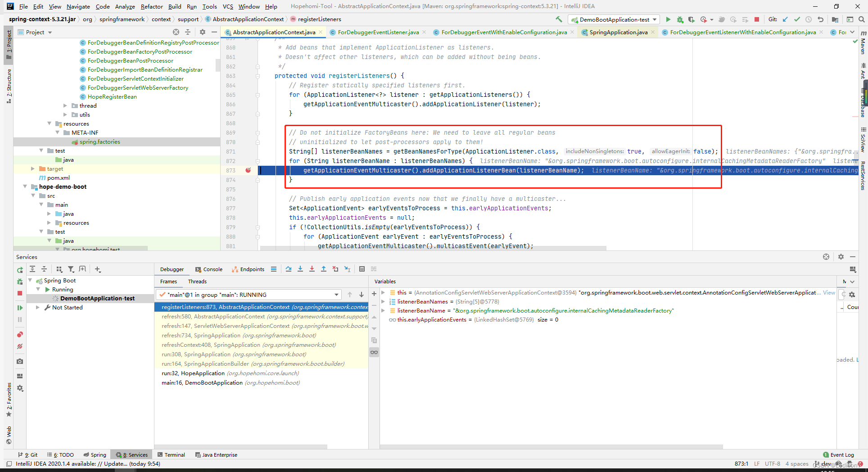Image resolution: width=868 pixels, height=472 pixels.
Task: Open the VCS menu
Action: coord(228,6)
